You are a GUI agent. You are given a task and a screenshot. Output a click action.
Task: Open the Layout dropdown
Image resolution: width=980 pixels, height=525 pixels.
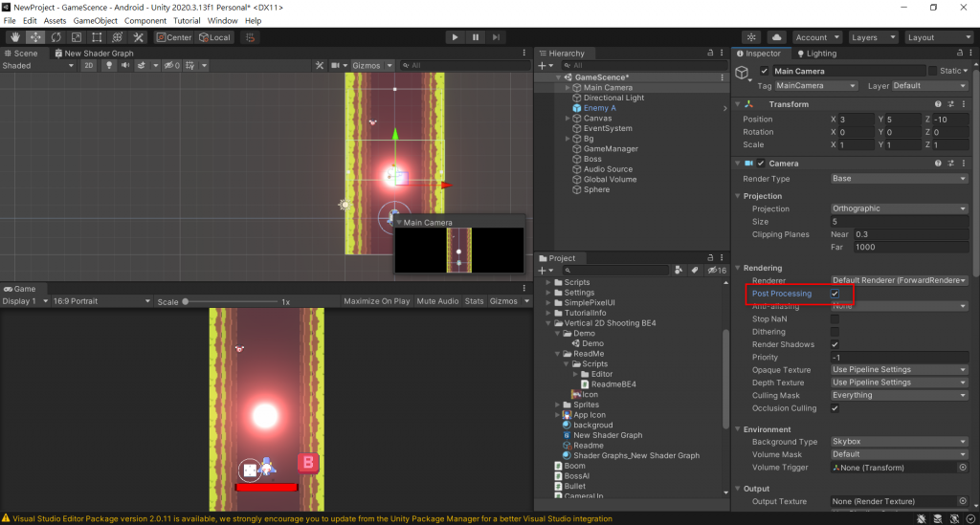pyautogui.click(x=939, y=37)
